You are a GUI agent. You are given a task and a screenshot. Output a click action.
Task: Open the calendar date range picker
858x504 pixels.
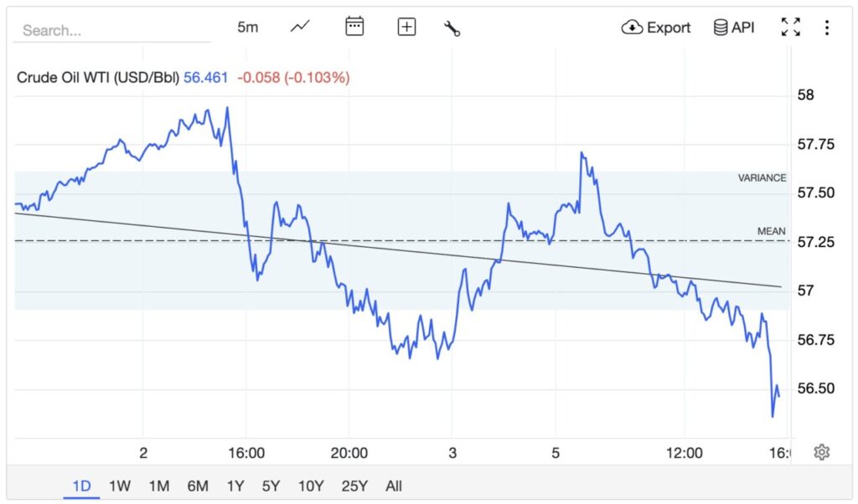tap(354, 27)
